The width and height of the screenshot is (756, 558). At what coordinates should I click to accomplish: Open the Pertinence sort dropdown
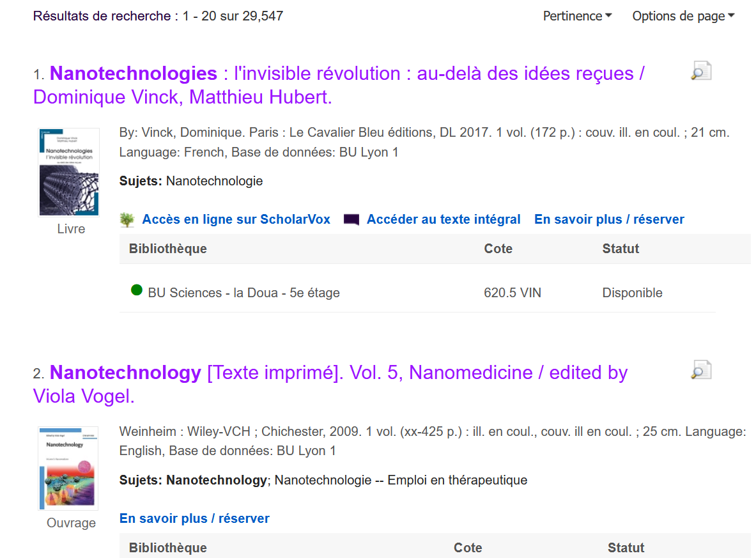pyautogui.click(x=577, y=16)
